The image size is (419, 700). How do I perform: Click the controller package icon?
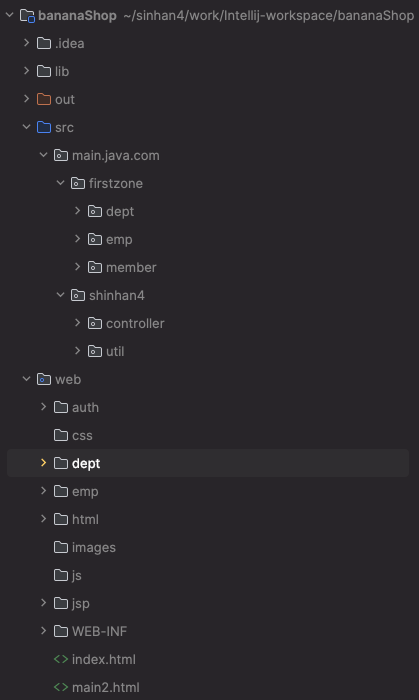pyautogui.click(x=95, y=323)
